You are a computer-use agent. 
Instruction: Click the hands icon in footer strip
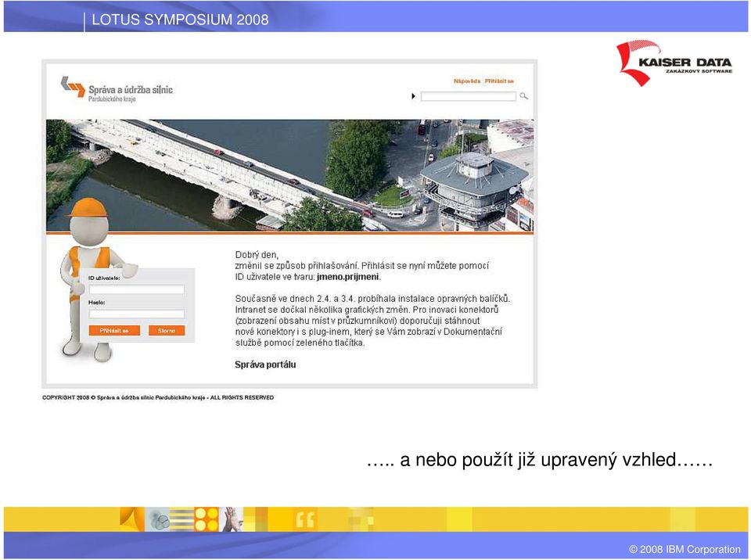[232, 519]
